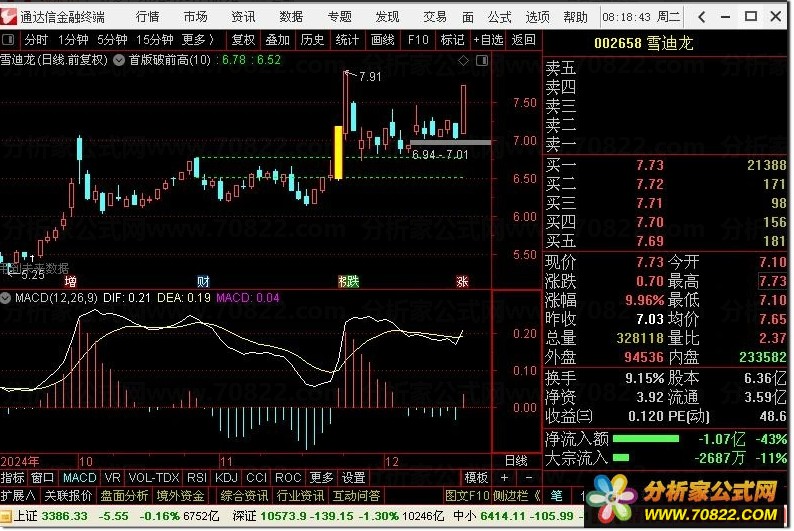Select the VOL-TDX indicator tab

(154, 478)
